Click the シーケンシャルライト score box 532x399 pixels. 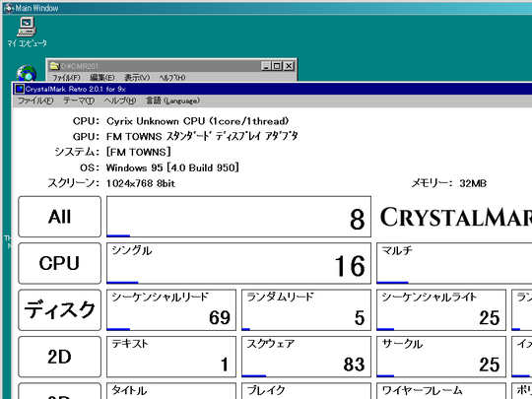click(x=441, y=309)
